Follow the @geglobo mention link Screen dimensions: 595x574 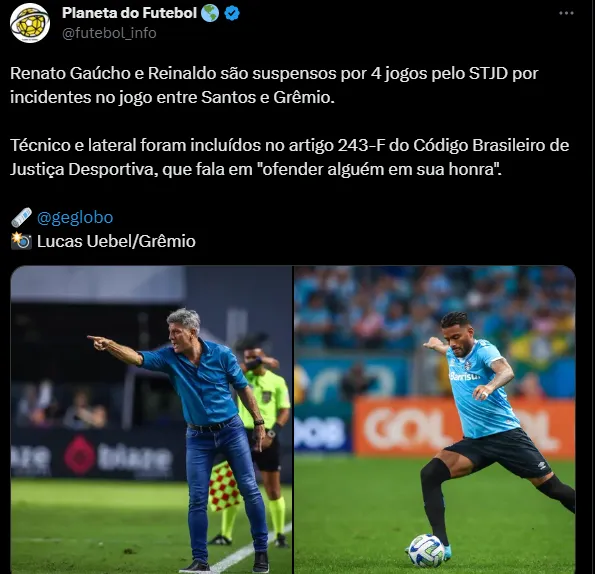(x=75, y=217)
